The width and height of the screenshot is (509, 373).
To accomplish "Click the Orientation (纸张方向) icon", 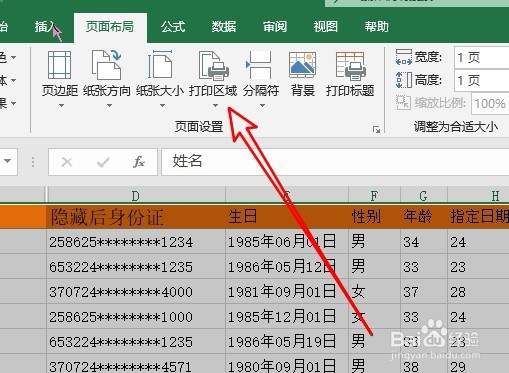I will pyautogui.click(x=106, y=65).
